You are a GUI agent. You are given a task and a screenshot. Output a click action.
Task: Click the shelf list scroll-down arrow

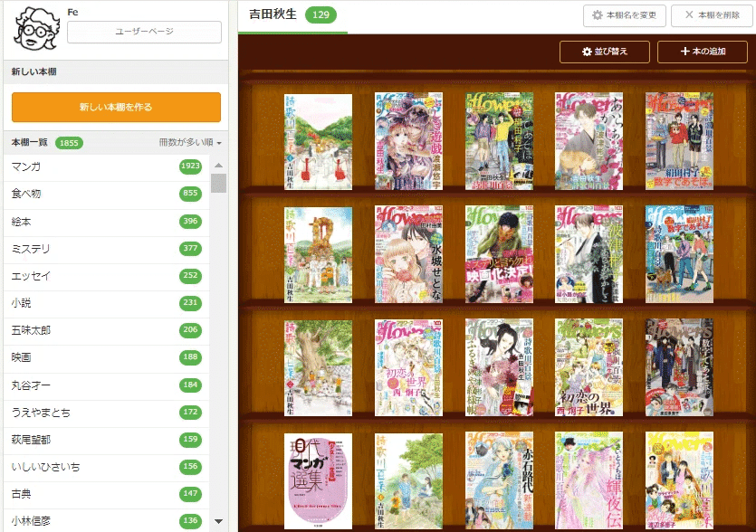(x=218, y=521)
